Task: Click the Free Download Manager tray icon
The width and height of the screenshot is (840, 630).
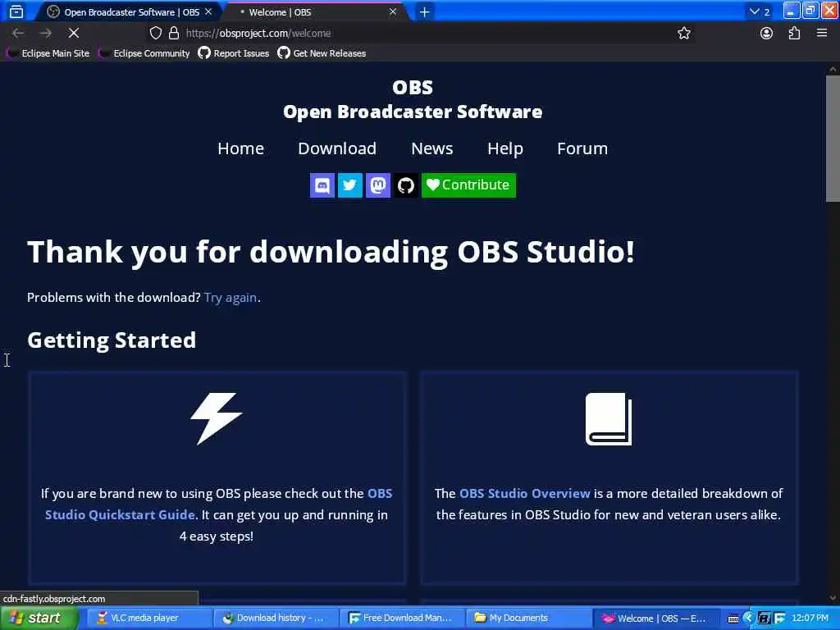Action: tap(779, 619)
